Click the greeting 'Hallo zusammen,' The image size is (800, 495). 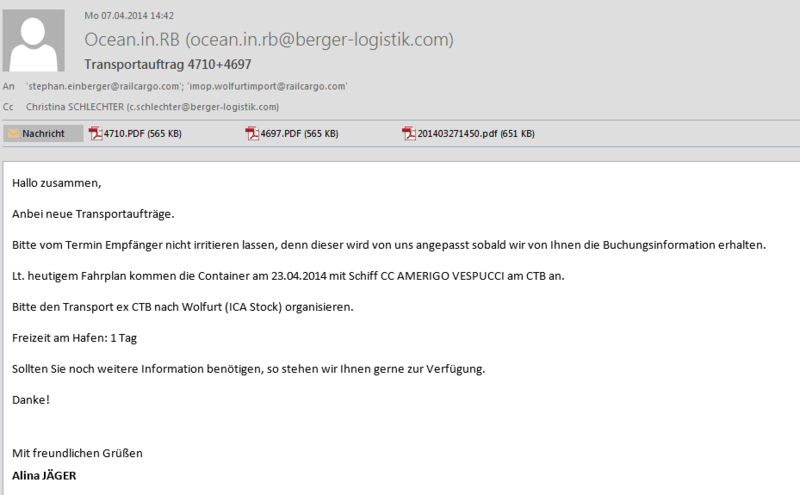57,183
